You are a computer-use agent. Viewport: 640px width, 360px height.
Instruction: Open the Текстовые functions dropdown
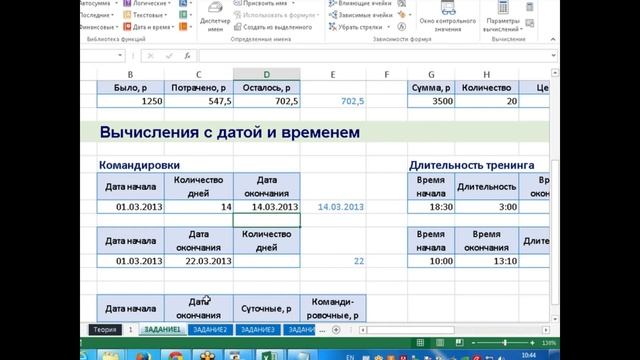146,15
